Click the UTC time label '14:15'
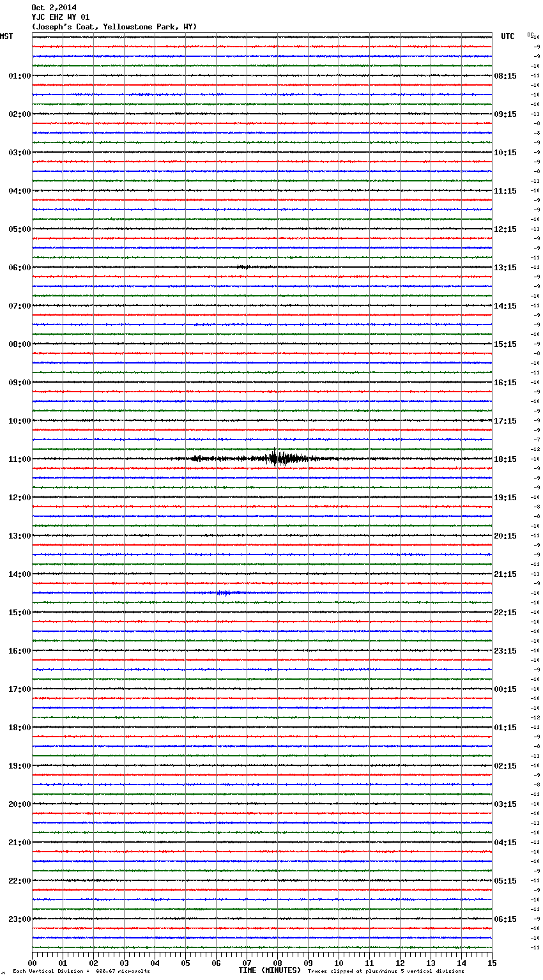This screenshot has width=543, height=980. pos(505,306)
